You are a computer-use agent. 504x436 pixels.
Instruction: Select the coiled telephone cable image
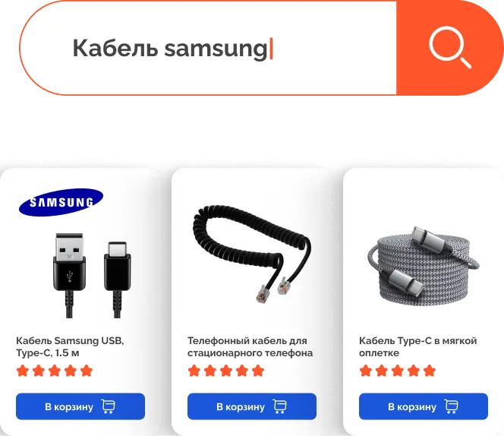coord(252,254)
